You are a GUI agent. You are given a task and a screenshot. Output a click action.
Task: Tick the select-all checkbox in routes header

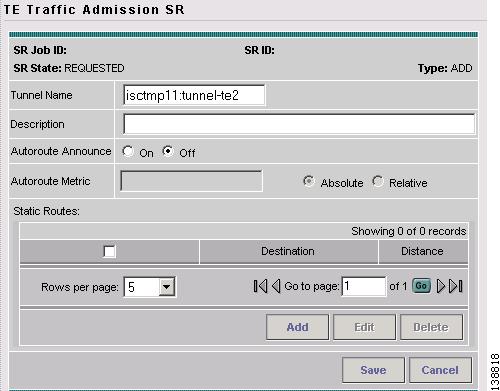[109, 251]
